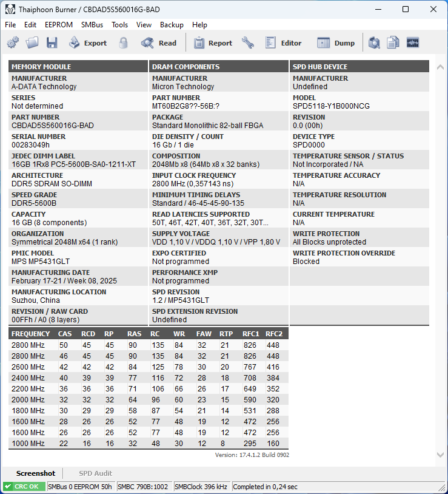The height and width of the screenshot is (494, 448).
Task: Switch to the SPD Audit tab
Action: [x=95, y=473]
